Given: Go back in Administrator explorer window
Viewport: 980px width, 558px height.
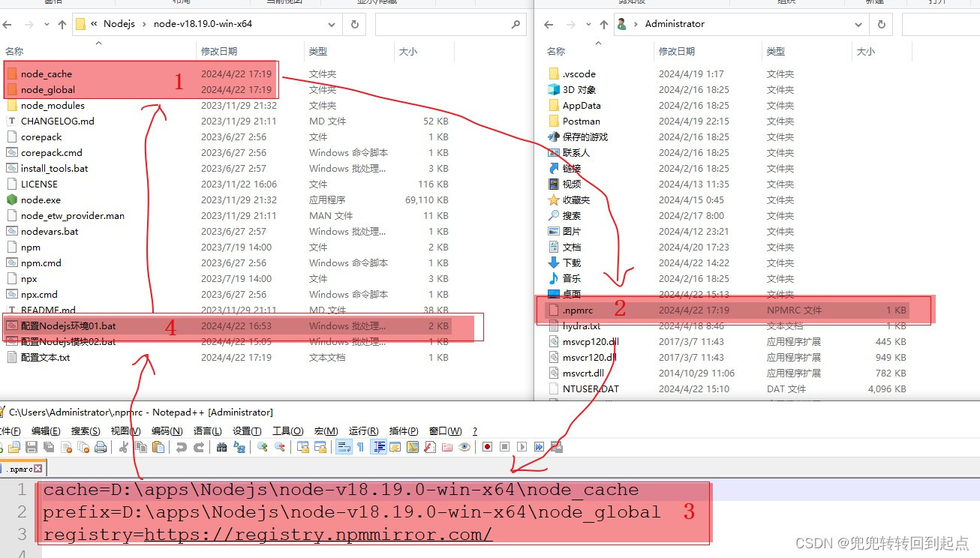Looking at the screenshot, I should 549,25.
